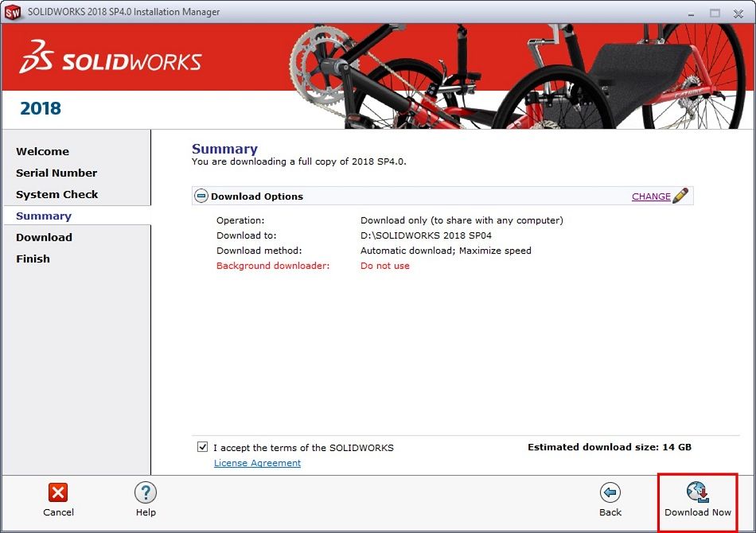Switch to the Serial Number step

click(57, 173)
